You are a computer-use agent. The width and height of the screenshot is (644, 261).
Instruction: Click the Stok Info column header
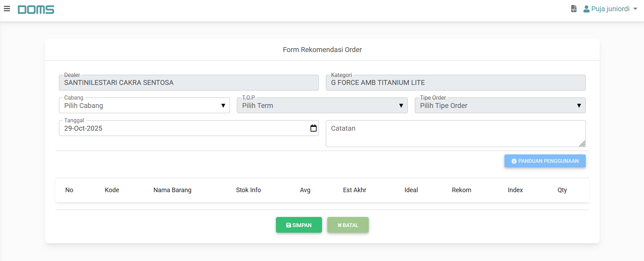click(x=248, y=190)
